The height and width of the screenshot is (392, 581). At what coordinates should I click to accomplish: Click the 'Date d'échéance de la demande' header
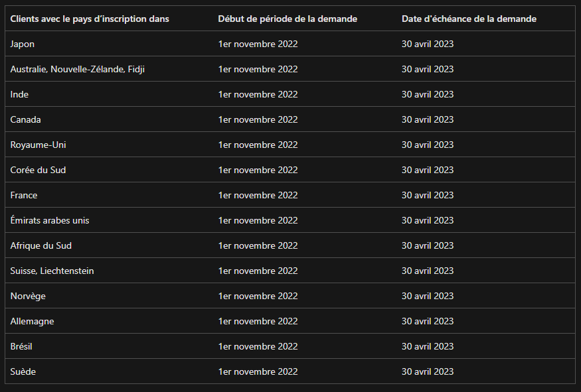click(x=469, y=19)
